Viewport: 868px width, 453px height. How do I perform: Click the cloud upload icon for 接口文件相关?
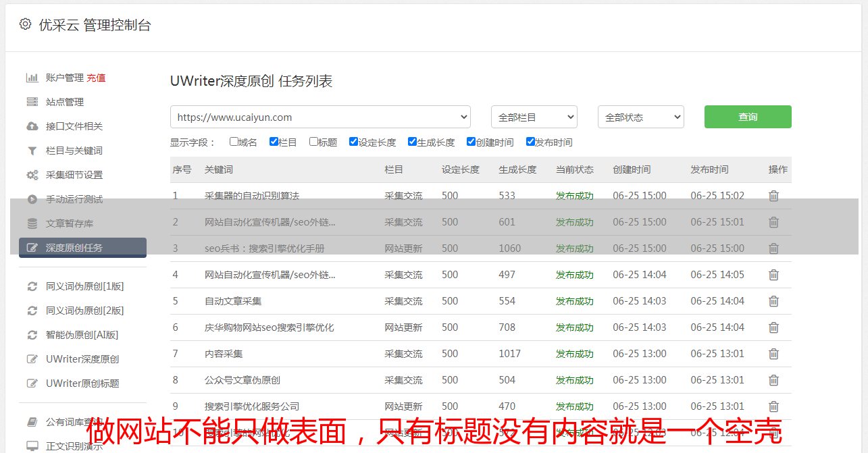point(32,126)
